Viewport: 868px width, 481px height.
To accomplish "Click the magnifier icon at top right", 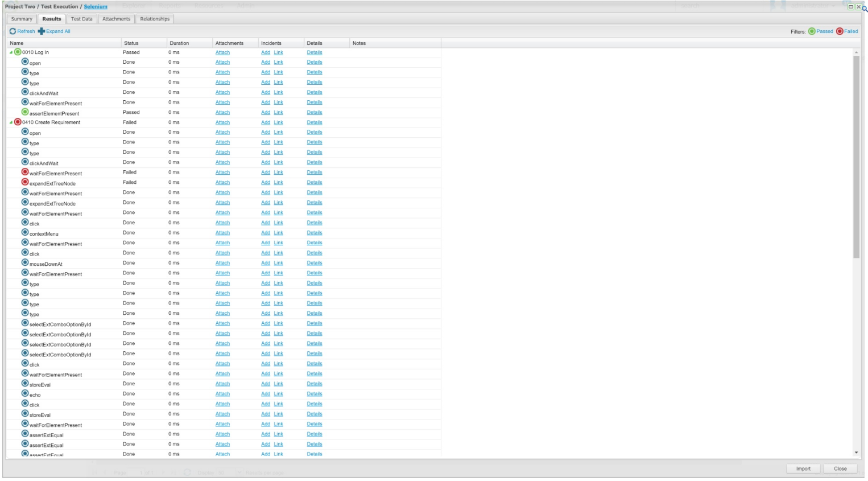I will 865,9.
